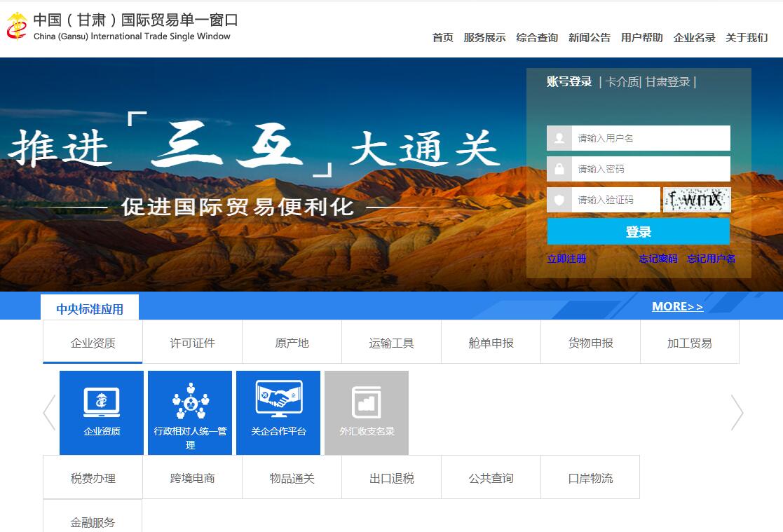Open the 行政相对人统一管理 icon tile
The height and width of the screenshot is (532, 783).
(190, 412)
